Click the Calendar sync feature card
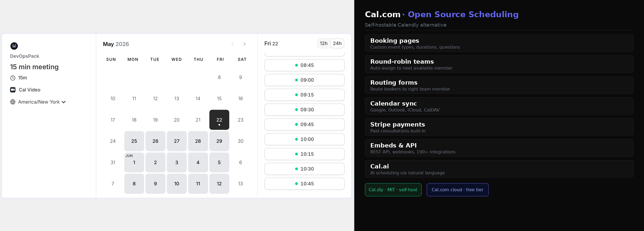 pos(499,106)
